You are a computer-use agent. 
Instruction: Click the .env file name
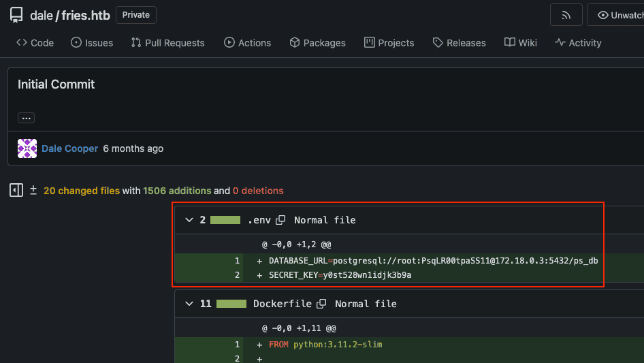click(259, 221)
